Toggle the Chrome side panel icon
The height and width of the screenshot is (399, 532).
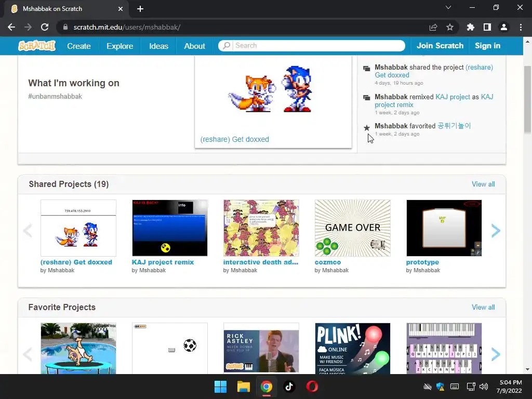[x=487, y=27]
